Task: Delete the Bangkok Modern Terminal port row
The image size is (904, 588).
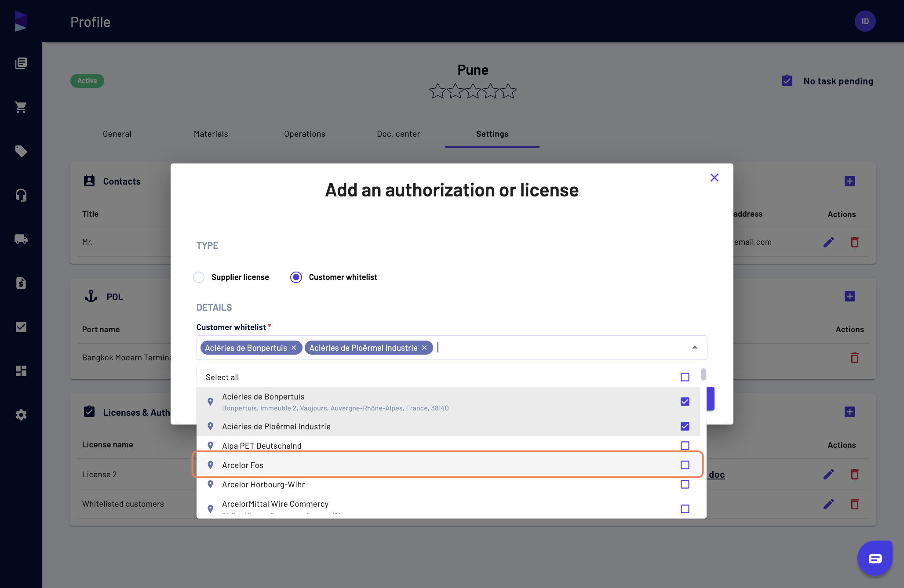Action: tap(854, 358)
